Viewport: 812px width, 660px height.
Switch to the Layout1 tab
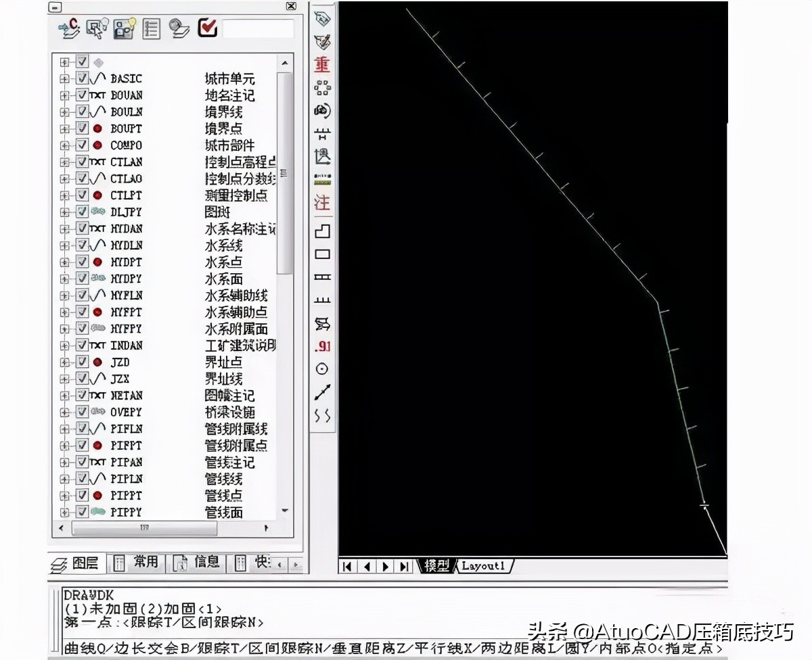tap(482, 567)
